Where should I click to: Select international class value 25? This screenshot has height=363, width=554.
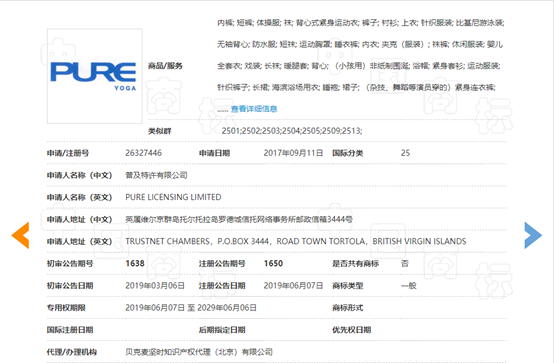coord(405,153)
